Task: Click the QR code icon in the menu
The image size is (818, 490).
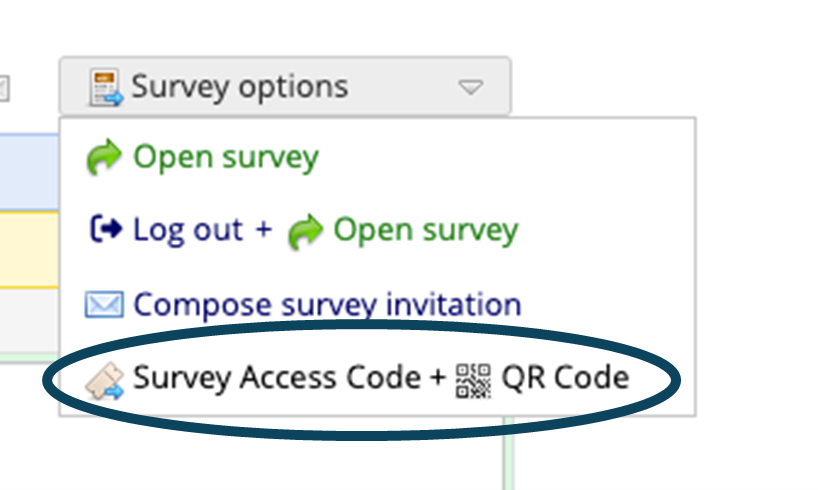Action: tap(473, 381)
